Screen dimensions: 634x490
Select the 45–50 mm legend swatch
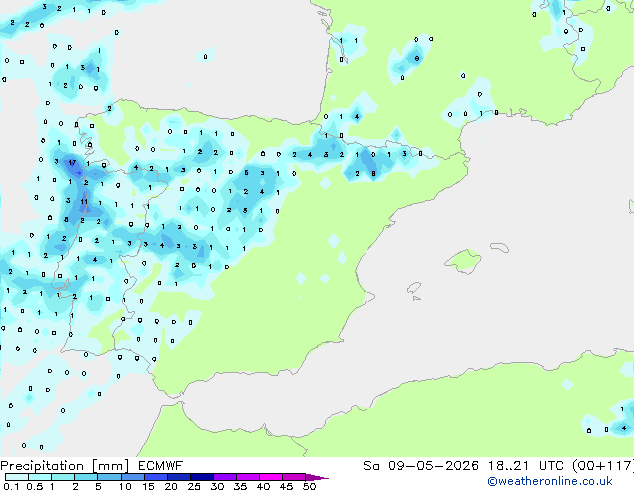click(x=294, y=477)
